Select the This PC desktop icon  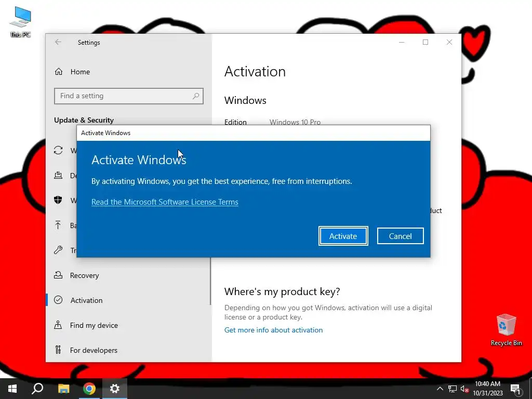click(20, 22)
